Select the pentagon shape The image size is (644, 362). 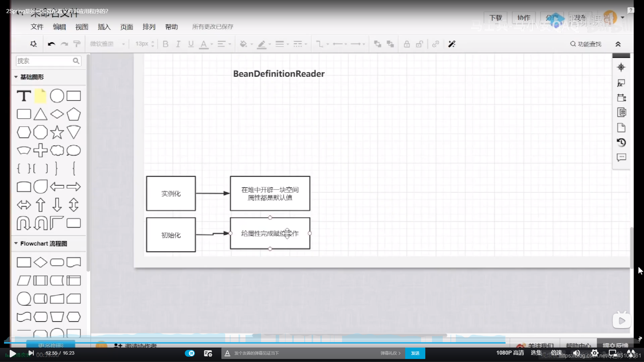tap(73, 114)
